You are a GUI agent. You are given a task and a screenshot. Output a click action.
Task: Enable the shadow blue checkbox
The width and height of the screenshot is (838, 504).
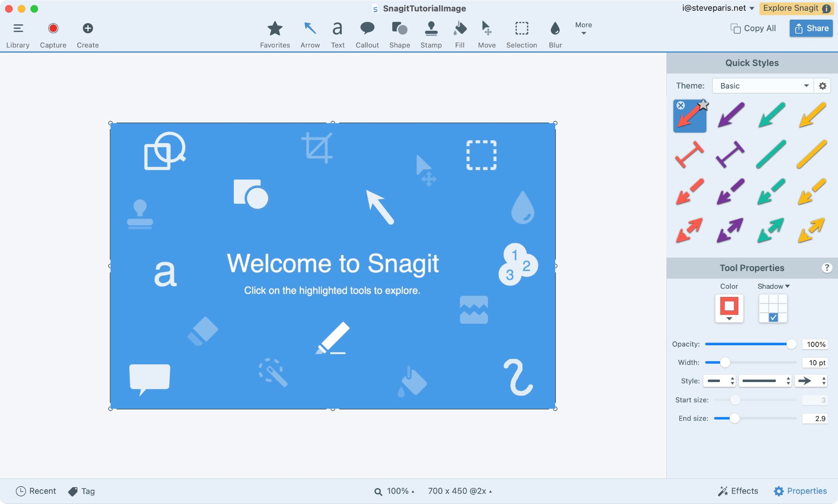click(773, 317)
